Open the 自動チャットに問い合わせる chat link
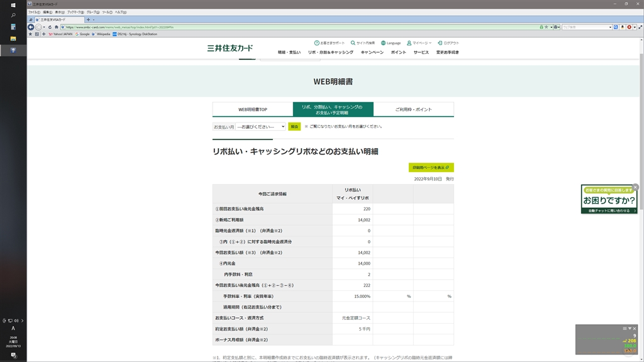The height and width of the screenshot is (362, 644). (609, 211)
